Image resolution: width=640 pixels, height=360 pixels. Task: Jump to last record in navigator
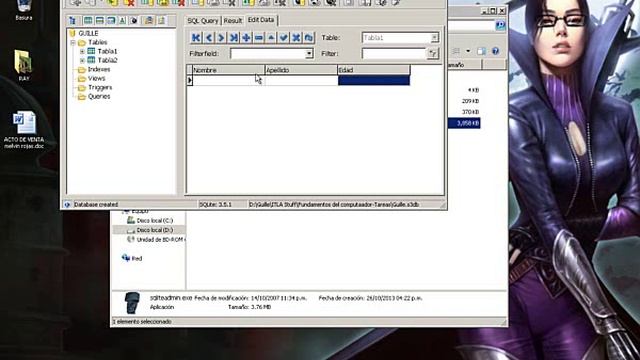tap(233, 38)
